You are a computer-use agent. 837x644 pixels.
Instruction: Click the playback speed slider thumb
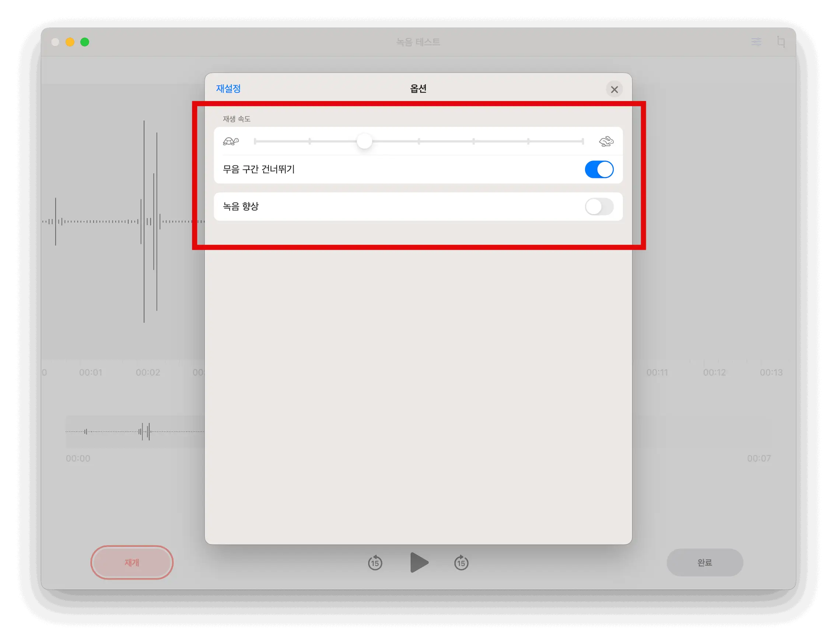tap(364, 141)
